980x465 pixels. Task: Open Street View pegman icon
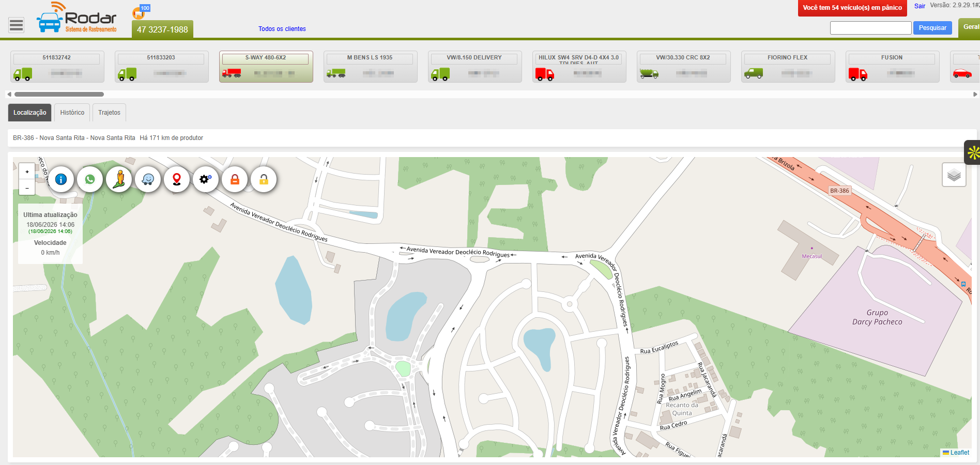pos(119,179)
